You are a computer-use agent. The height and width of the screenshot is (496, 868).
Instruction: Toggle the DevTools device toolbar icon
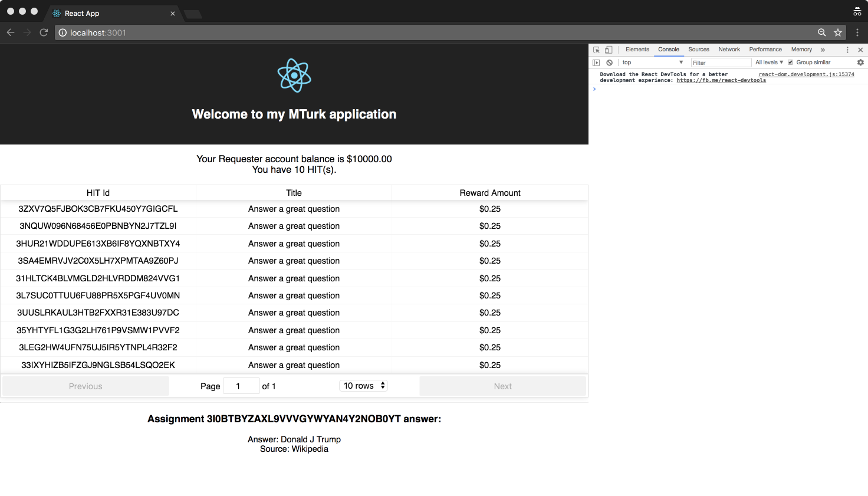click(609, 50)
